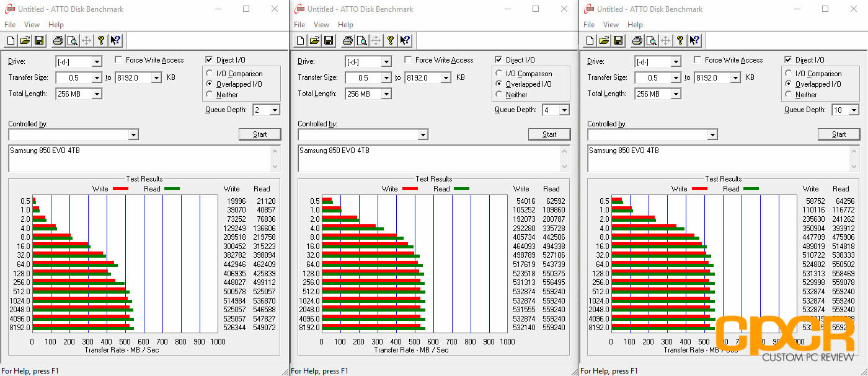
Task: Click the Save floppy icon in middle window
Action: click(328, 41)
